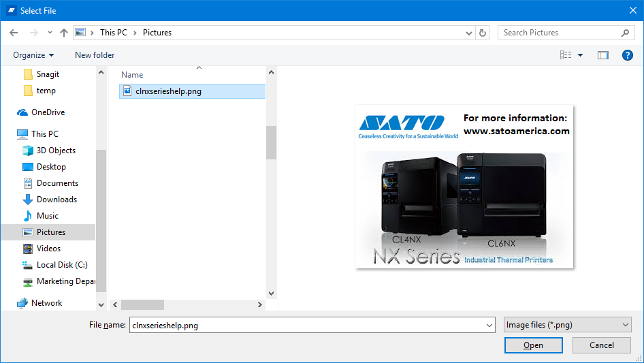The image size is (644, 363).
Task: Open Help with question mark icon
Action: click(627, 55)
